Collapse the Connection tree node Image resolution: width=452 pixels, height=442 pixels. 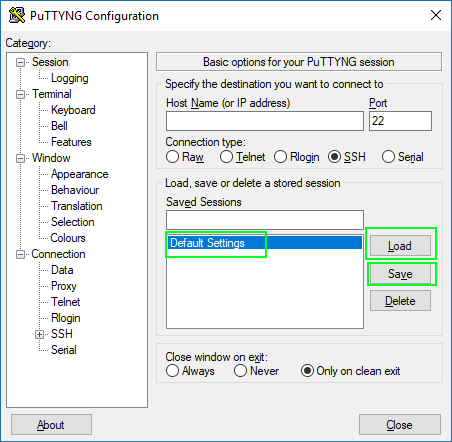(21, 254)
